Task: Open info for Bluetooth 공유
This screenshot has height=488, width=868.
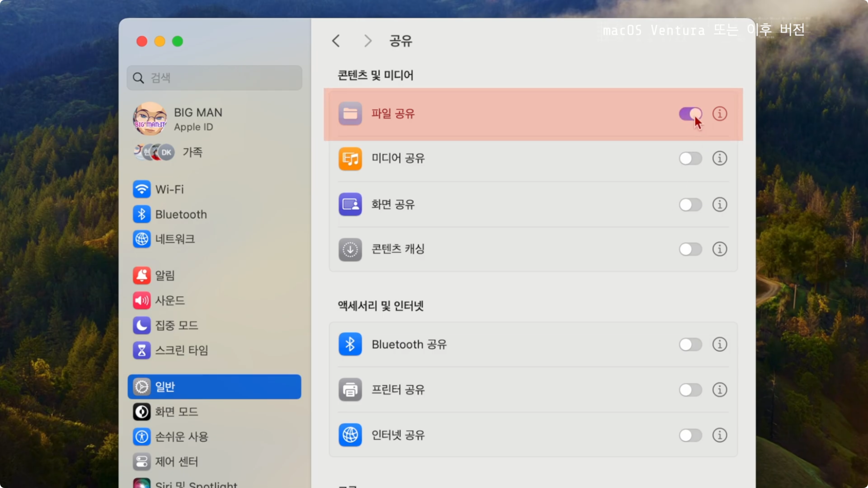Action: click(719, 345)
